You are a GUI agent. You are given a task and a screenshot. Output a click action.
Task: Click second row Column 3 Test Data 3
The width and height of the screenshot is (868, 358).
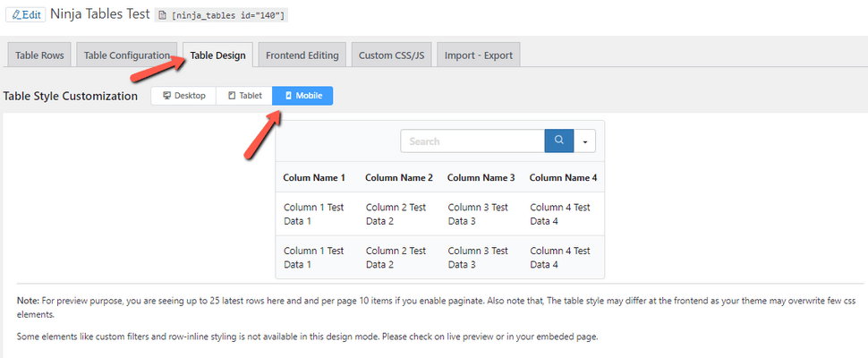click(x=478, y=257)
